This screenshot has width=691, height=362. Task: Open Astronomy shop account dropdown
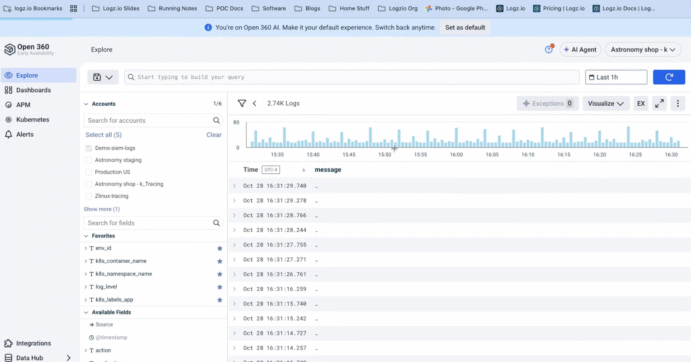[x=643, y=50]
